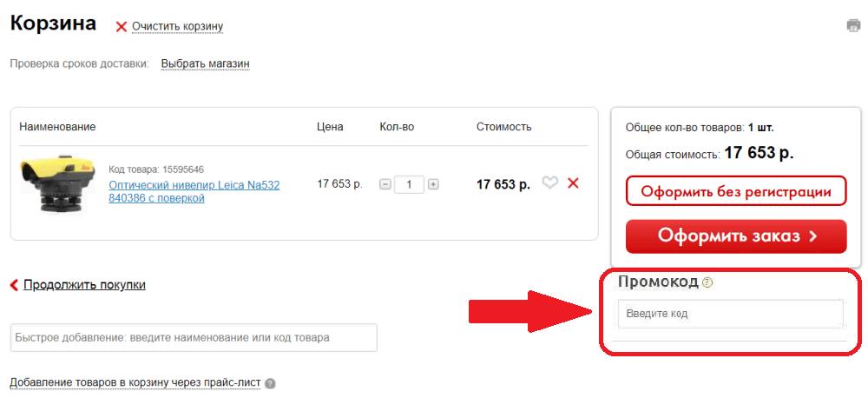This screenshot has height=418, width=868.
Task: Click the help icon next to Промокод
Action: [707, 282]
